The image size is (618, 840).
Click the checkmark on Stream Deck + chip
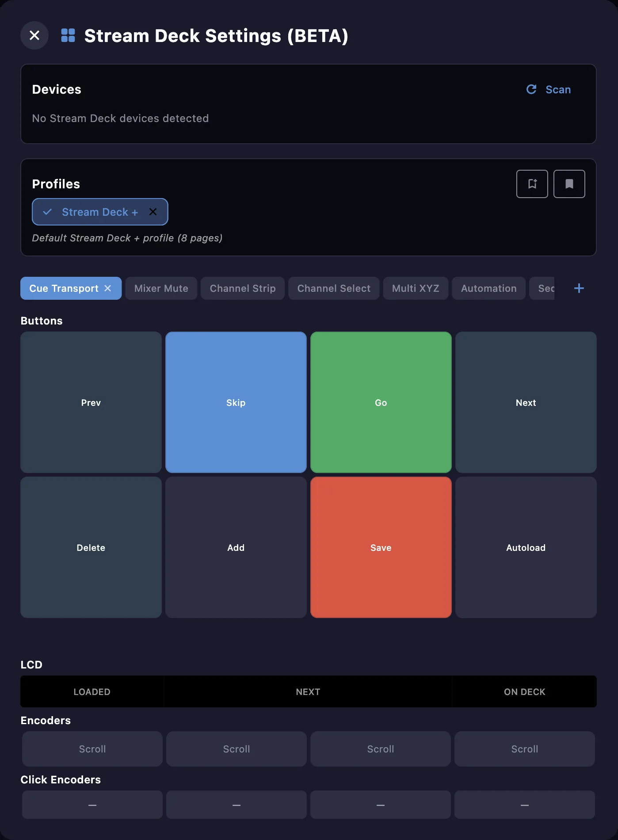[47, 212]
